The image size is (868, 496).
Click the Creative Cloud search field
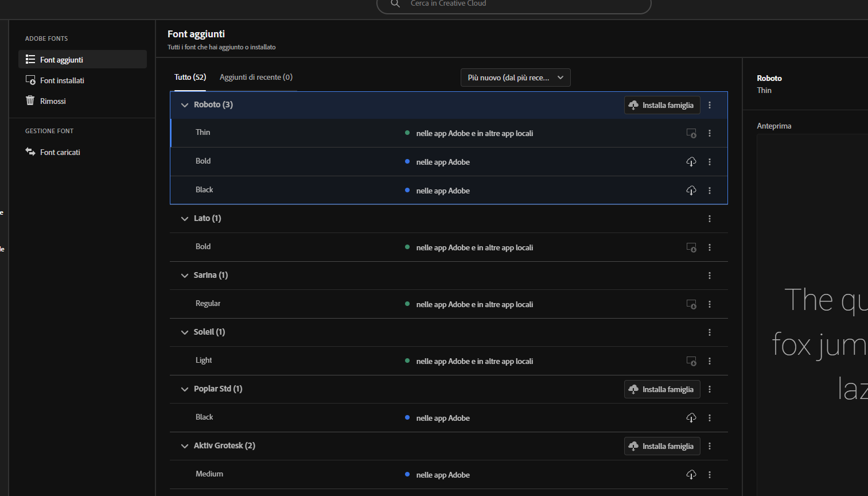(514, 5)
